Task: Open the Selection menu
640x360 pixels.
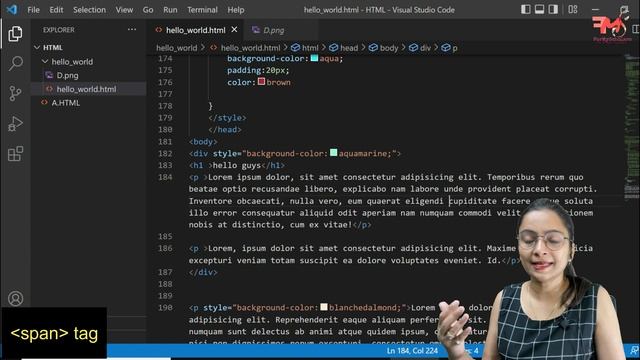Action: (89, 10)
